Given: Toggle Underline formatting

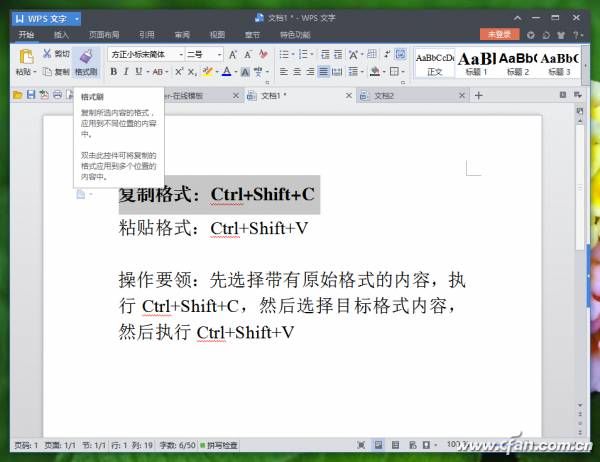Looking at the screenshot, I should point(139,72).
